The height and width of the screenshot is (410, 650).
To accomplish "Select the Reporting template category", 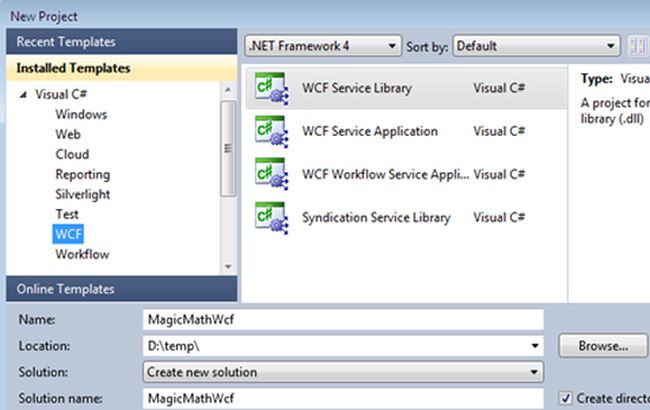I will 82,174.
